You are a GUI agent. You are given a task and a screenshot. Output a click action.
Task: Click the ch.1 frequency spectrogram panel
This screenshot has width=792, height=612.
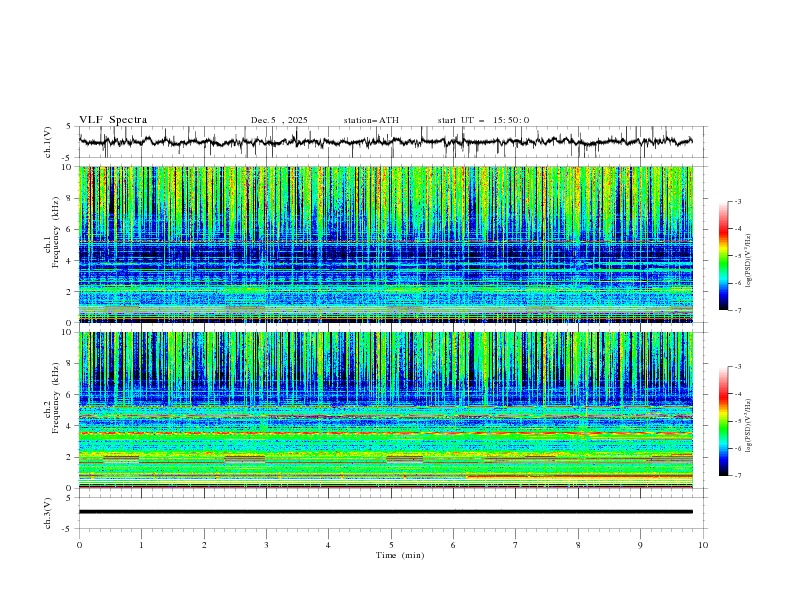386,244
